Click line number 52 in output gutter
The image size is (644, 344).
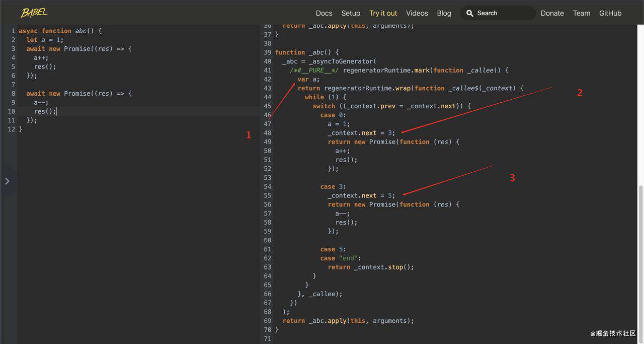click(x=267, y=169)
